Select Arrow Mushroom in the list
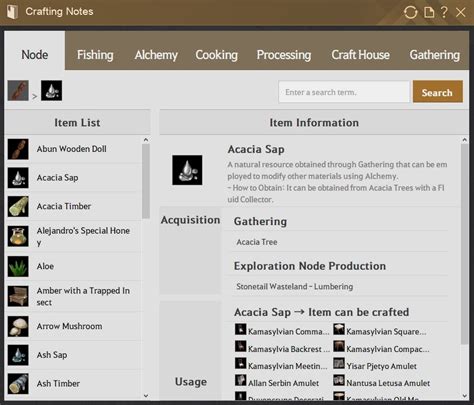 click(69, 326)
